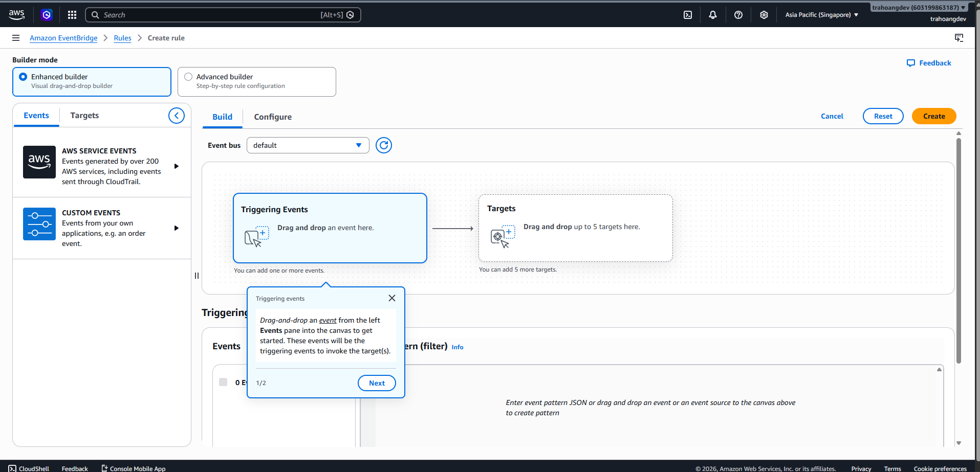Click the orange Create button
Viewport: 980px width, 472px height.
click(934, 116)
